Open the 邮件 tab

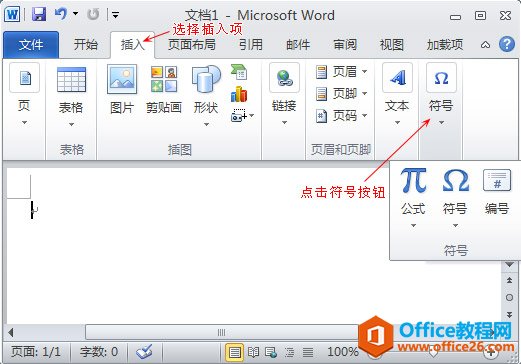(298, 44)
